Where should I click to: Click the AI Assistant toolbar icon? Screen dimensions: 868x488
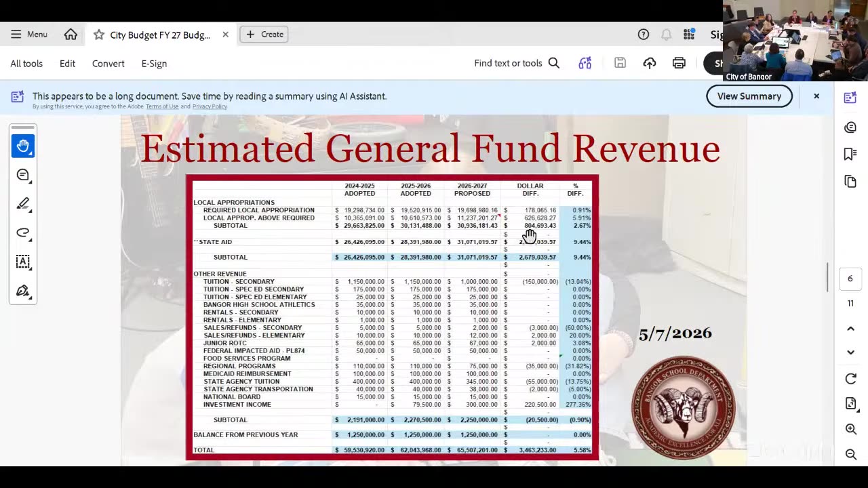[585, 63]
